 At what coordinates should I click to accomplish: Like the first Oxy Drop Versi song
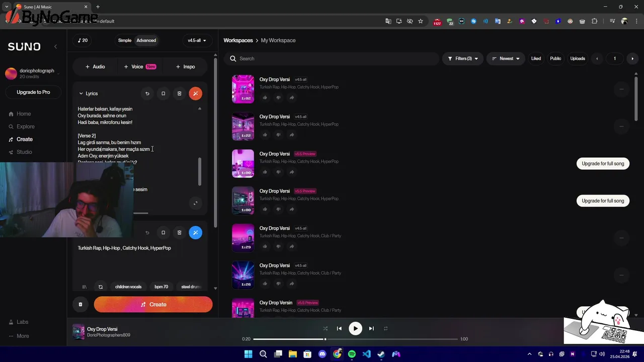tap(265, 98)
